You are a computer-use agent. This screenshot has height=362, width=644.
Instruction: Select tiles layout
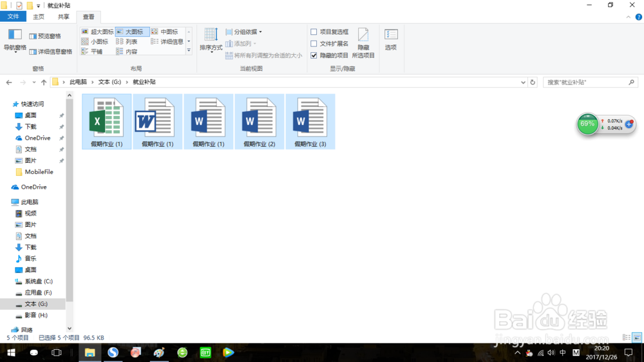[x=92, y=52]
